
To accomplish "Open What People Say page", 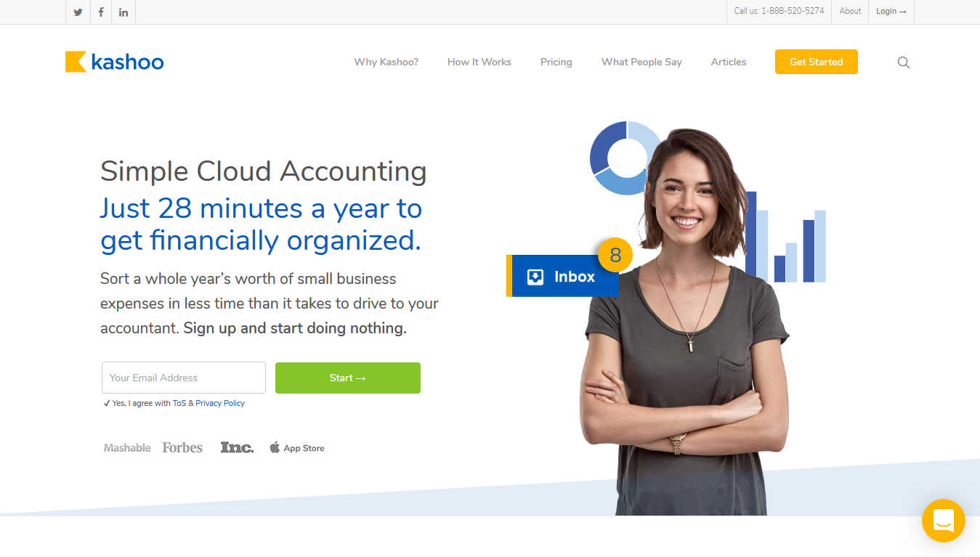I will (641, 62).
